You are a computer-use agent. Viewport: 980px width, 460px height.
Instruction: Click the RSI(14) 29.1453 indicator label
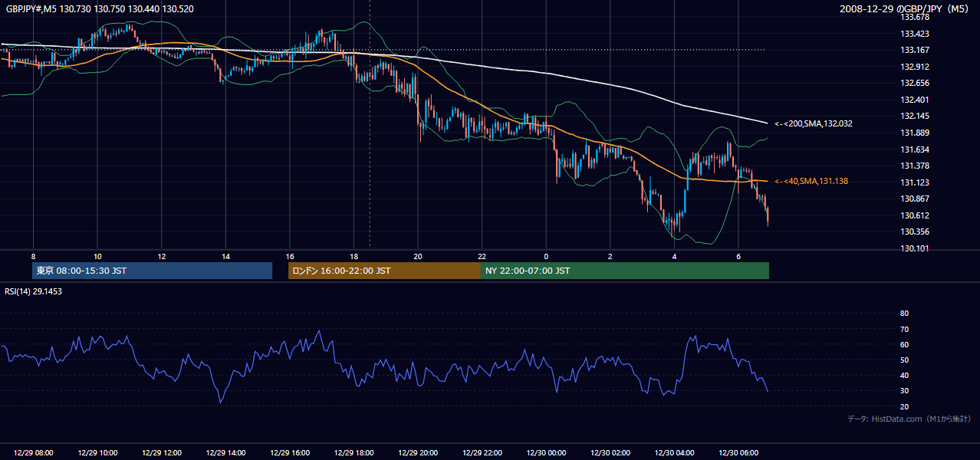tap(33, 291)
